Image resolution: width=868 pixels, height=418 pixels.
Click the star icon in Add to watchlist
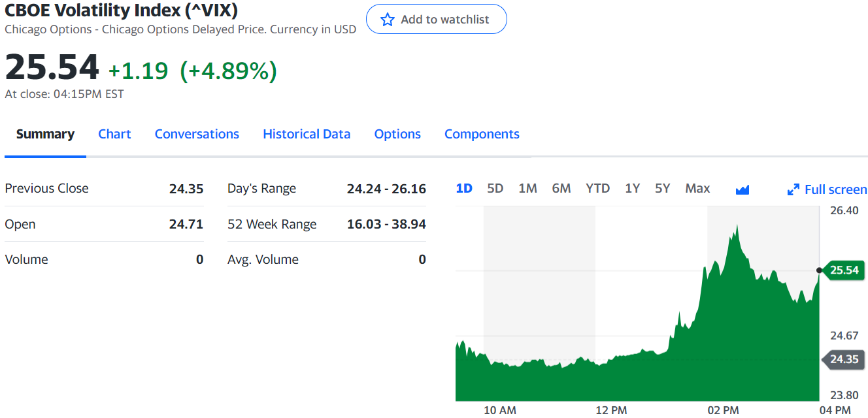388,20
